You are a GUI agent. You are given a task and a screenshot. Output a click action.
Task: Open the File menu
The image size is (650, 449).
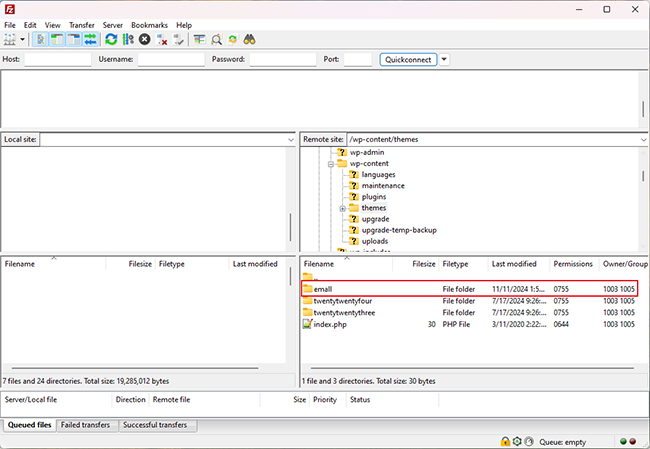[x=10, y=25]
